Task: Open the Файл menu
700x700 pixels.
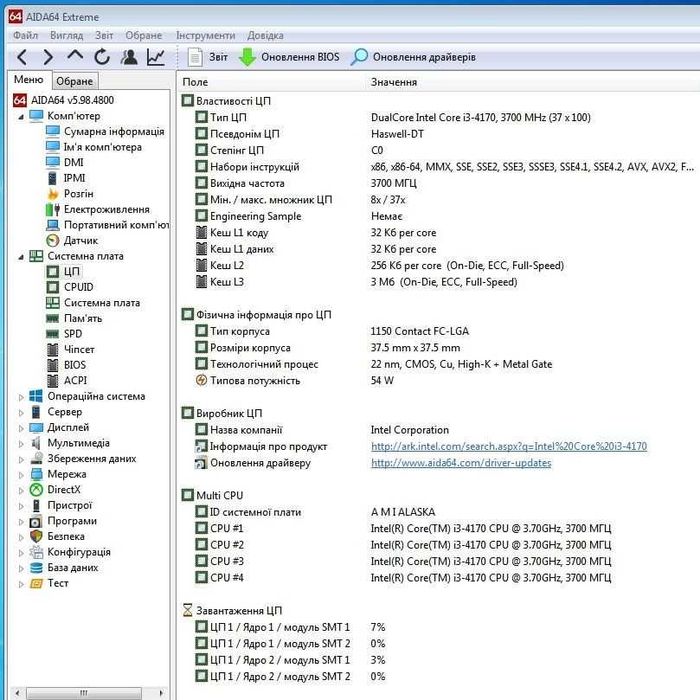Action: pos(25,35)
